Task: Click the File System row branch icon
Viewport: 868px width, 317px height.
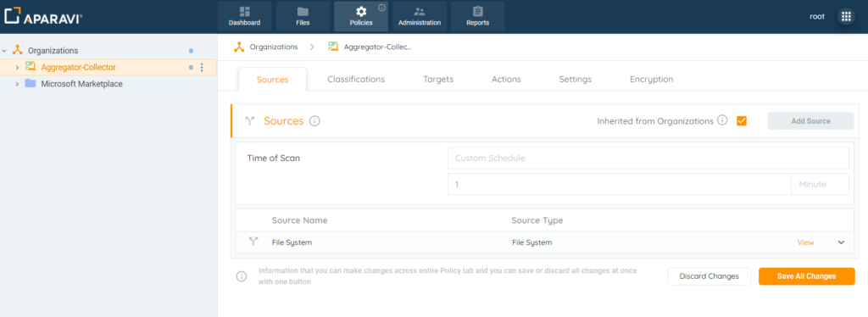Action: coord(253,242)
